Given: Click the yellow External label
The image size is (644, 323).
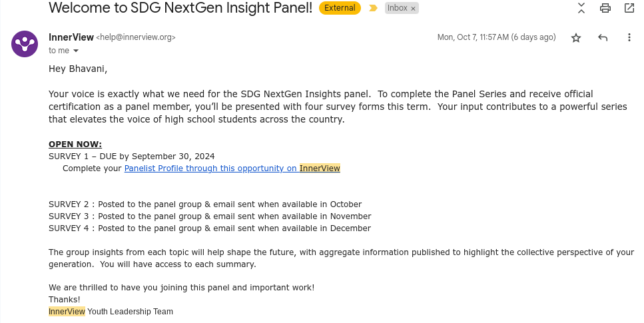Looking at the screenshot, I should click(x=340, y=8).
